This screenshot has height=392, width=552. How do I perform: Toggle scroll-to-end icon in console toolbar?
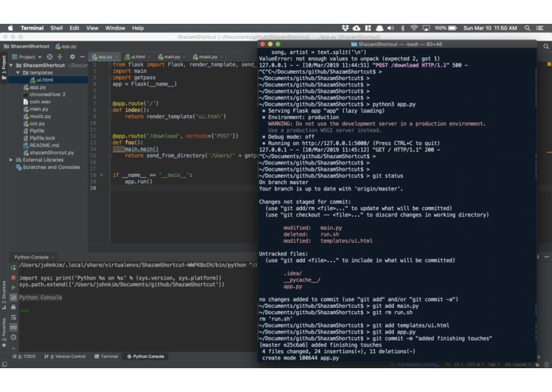pos(14,298)
